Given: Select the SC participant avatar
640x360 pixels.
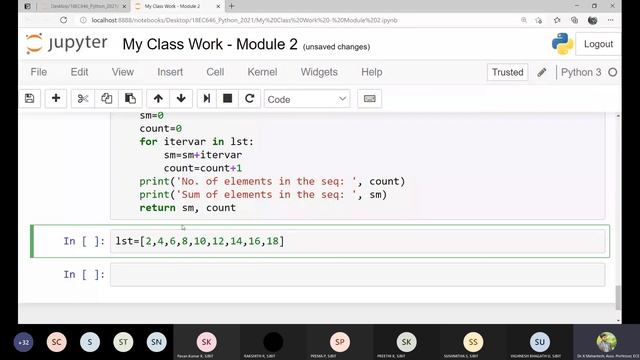Looking at the screenshot, I should pos(56,342).
